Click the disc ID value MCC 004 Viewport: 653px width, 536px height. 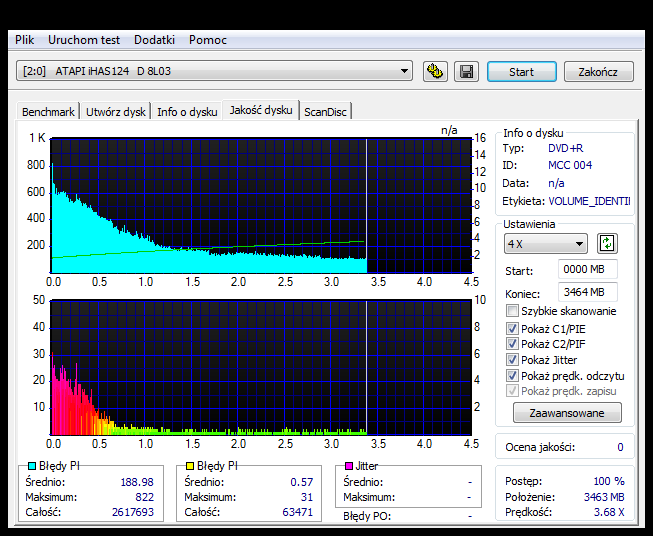[570, 165]
